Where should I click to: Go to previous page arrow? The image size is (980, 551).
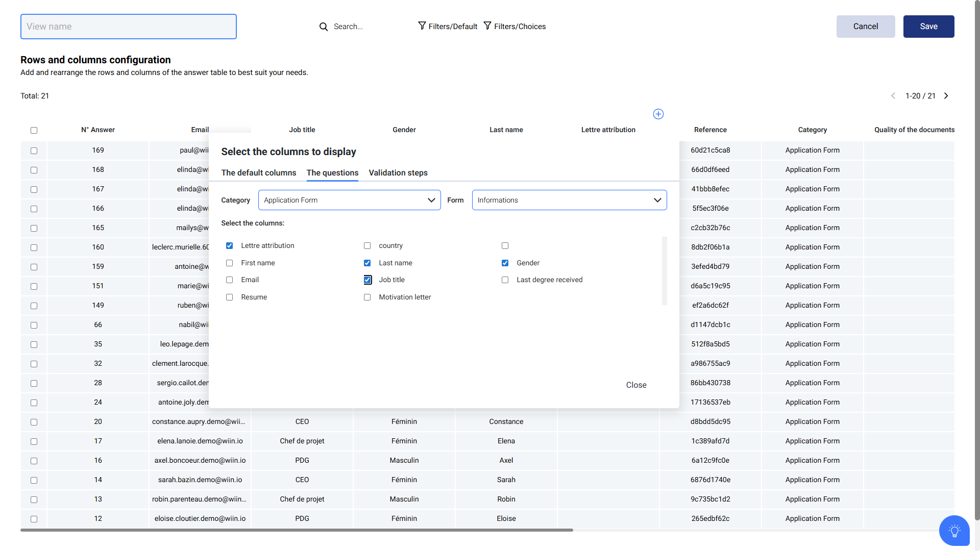click(893, 96)
